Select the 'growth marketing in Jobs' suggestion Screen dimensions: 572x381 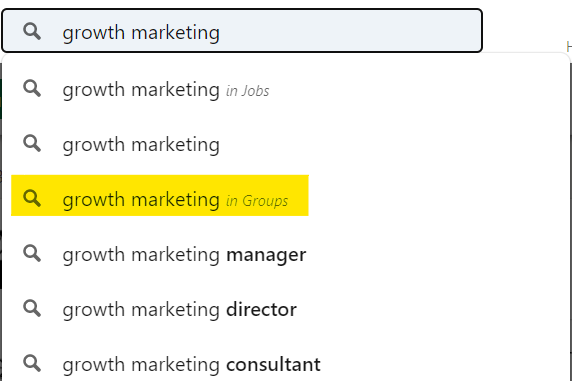pyautogui.click(x=286, y=89)
